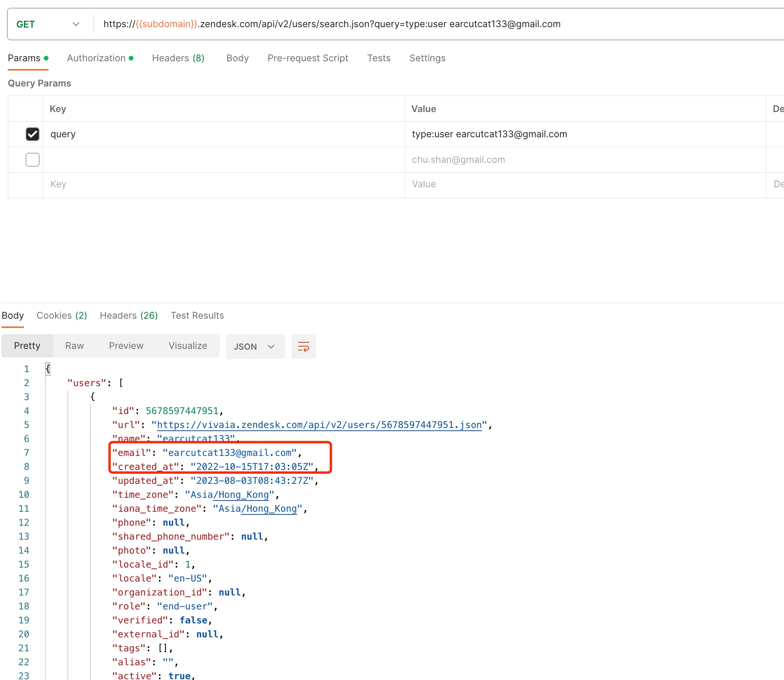Switch response view to Preview
784x680 pixels.
point(126,346)
